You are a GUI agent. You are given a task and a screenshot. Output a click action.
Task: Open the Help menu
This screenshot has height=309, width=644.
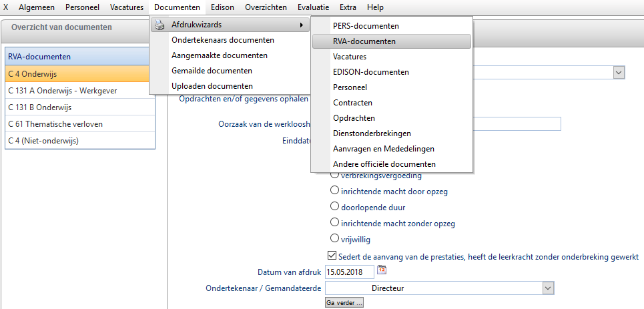tap(375, 7)
